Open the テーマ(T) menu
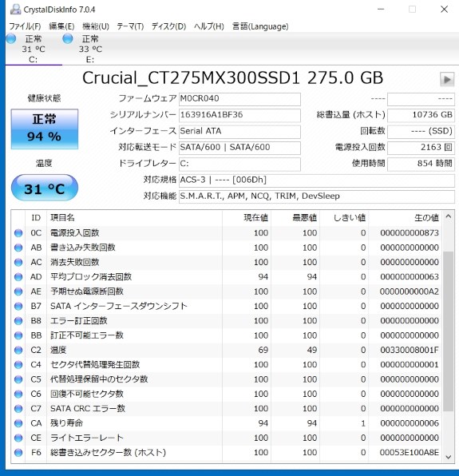 130,26
